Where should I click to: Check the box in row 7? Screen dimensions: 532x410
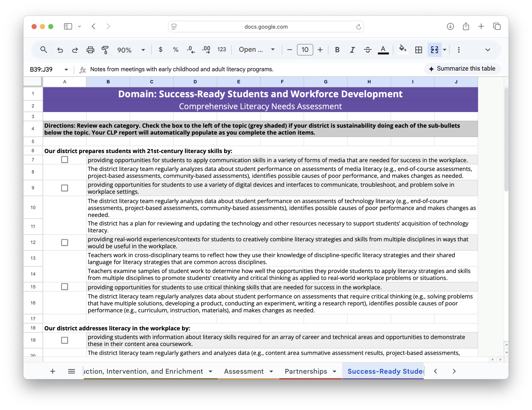[64, 160]
